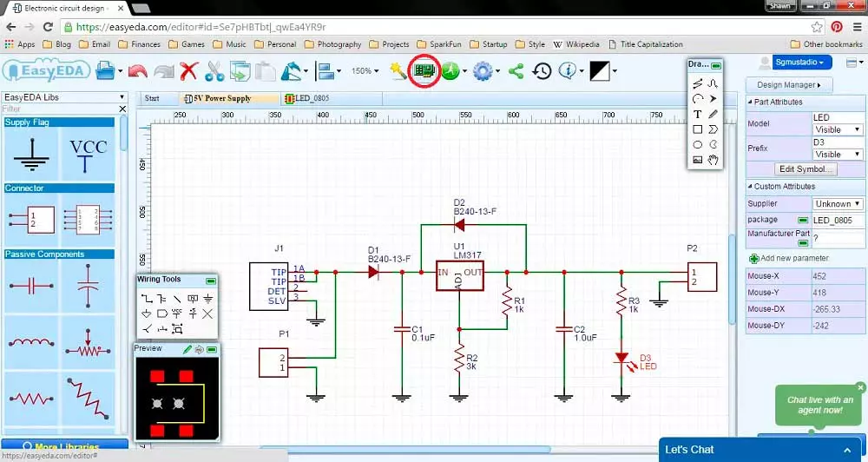
Task: Click the black-white theme swatch icon
Action: coord(600,71)
